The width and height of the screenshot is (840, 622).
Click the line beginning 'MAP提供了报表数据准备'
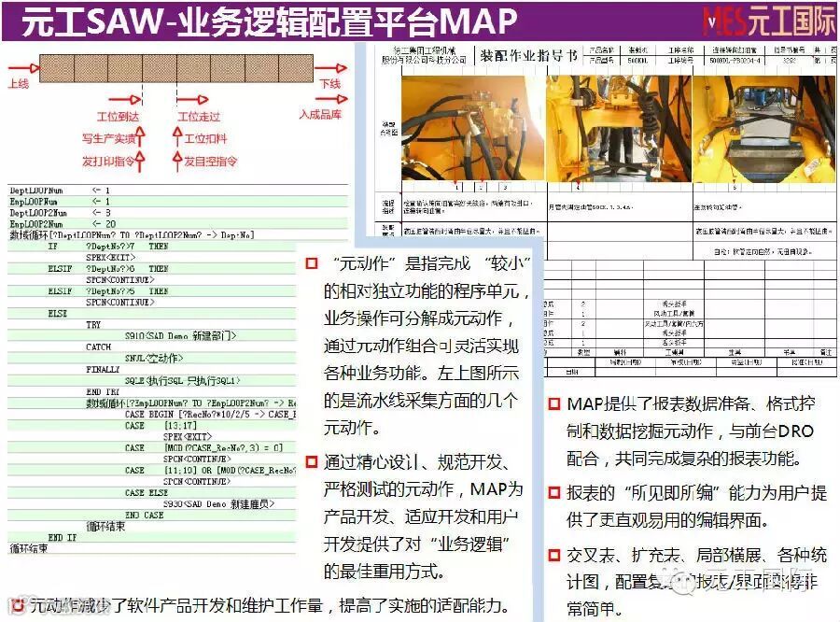click(691, 403)
